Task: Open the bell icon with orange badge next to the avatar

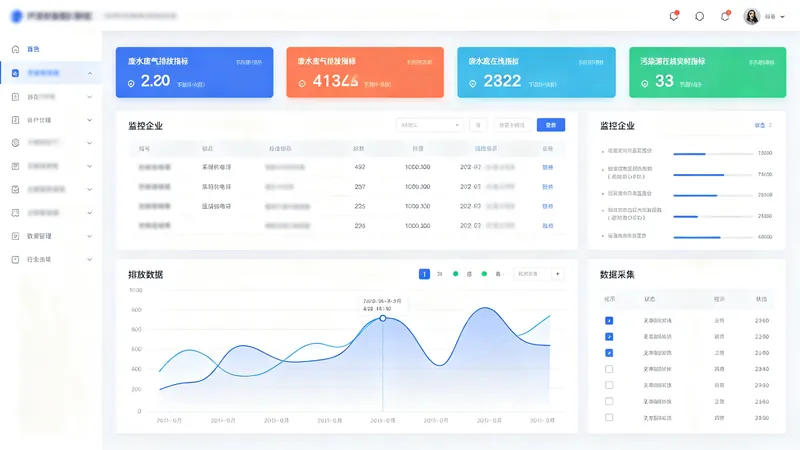Action: 725,16
